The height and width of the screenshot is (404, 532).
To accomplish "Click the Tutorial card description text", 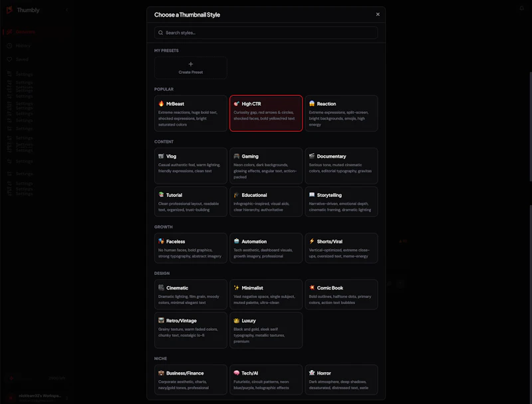I will click(188, 207).
